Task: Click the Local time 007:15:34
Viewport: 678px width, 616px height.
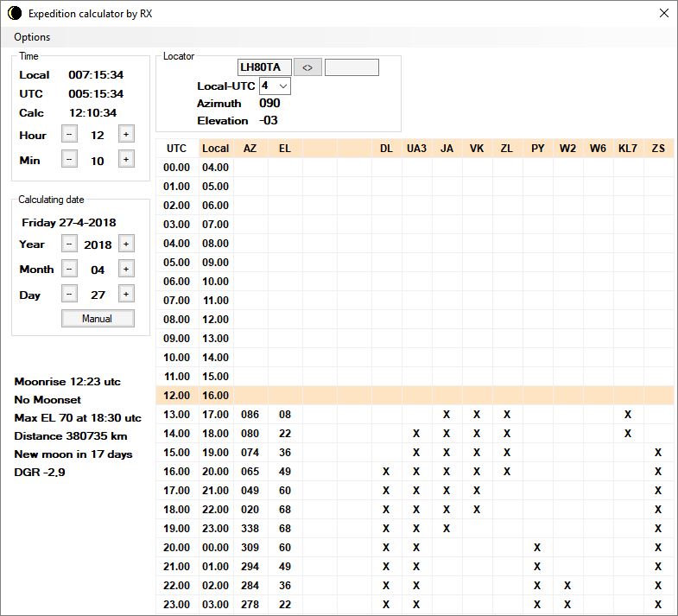Action: [96, 75]
